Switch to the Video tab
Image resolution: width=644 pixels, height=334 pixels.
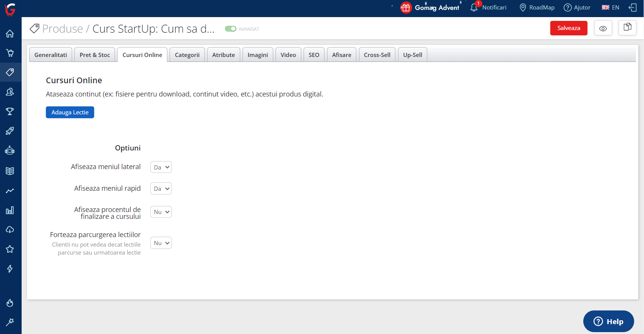288,55
